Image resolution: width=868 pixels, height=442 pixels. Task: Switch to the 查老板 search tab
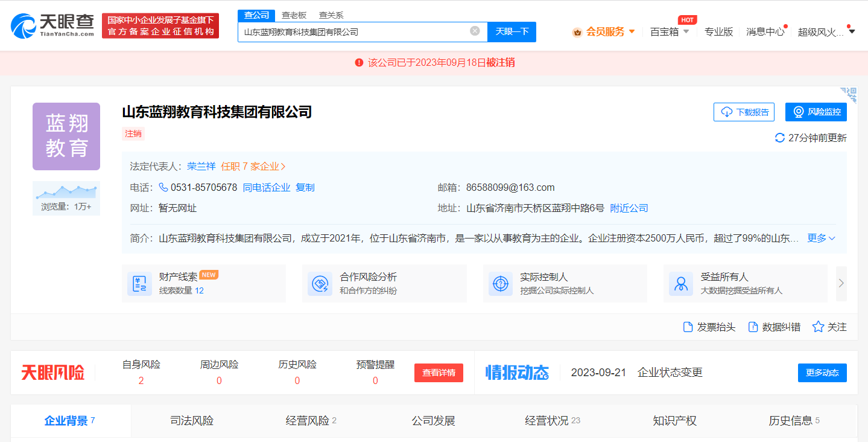pyautogui.click(x=294, y=15)
